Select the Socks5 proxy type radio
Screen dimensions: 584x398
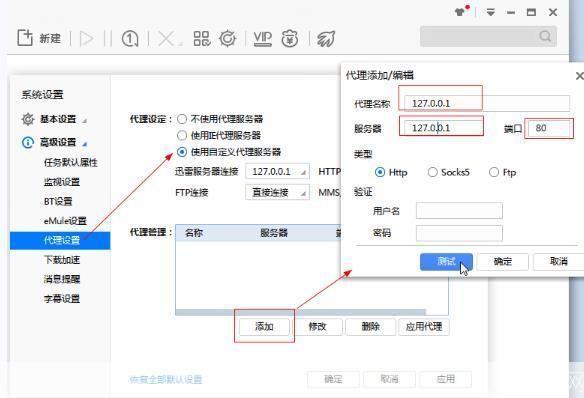432,172
